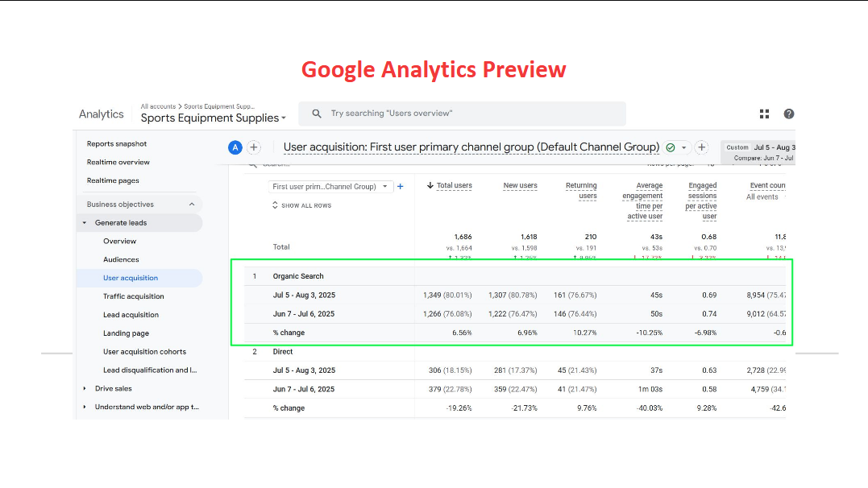868x488 pixels.
Task: Click the blue 'A' segment badge
Action: click(235, 147)
